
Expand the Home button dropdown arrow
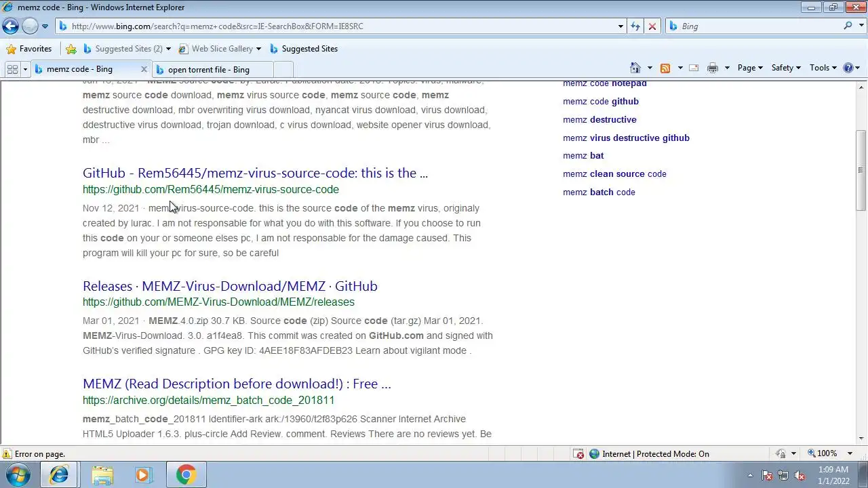coord(650,68)
